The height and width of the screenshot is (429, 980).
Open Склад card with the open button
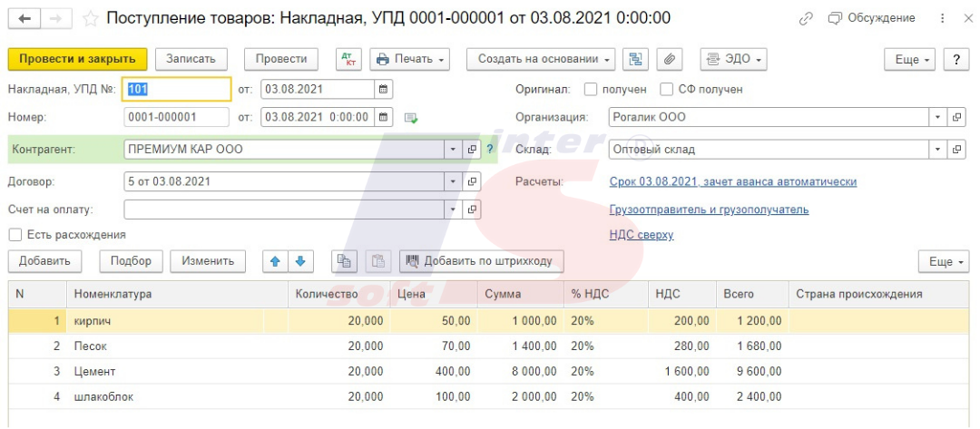point(956,150)
